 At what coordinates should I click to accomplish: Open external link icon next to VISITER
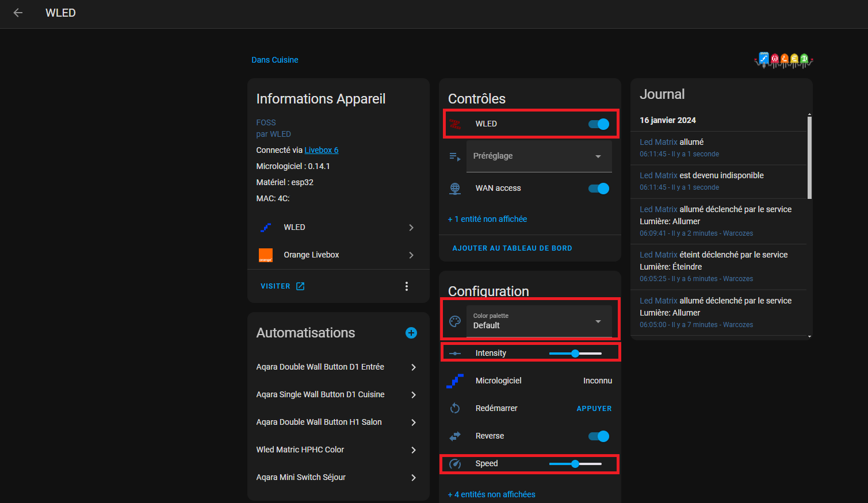[x=300, y=286]
